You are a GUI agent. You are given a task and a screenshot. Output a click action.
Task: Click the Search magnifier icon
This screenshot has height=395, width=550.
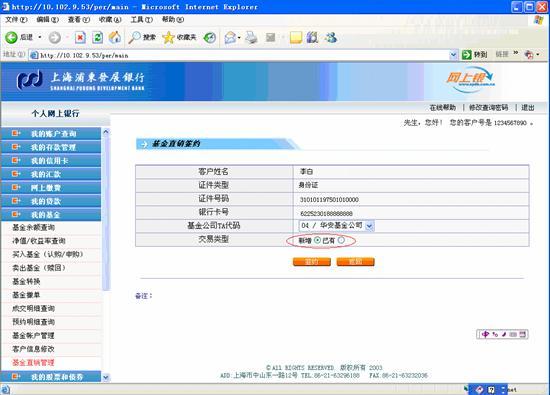pos(134,38)
